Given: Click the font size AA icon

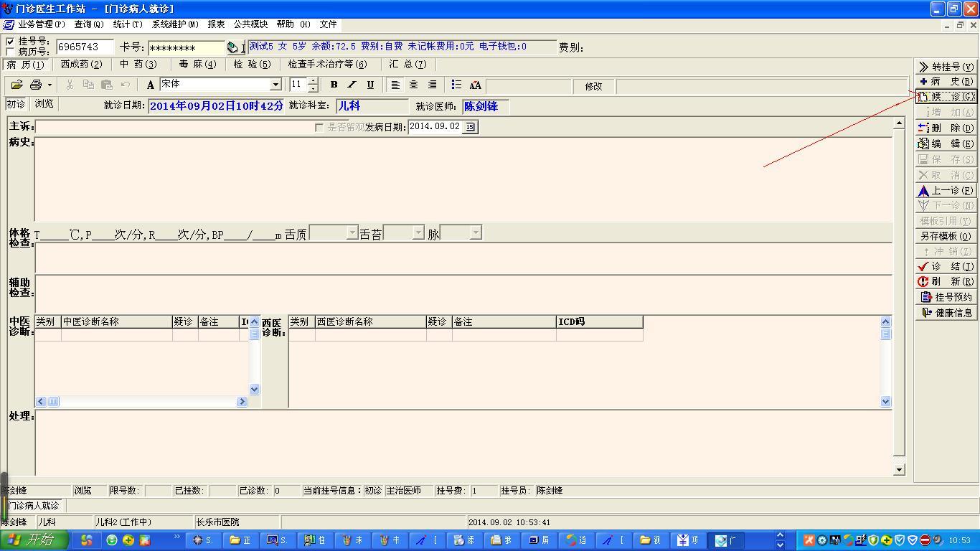Looking at the screenshot, I should tap(475, 85).
